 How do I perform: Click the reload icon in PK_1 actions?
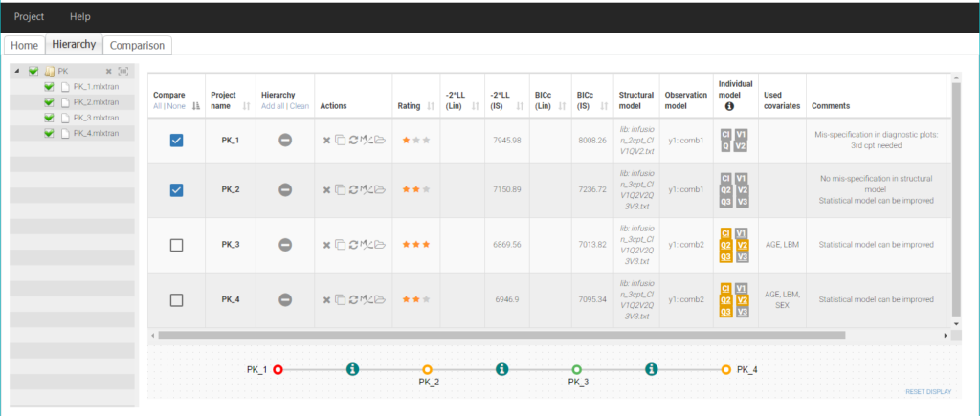[353, 141]
